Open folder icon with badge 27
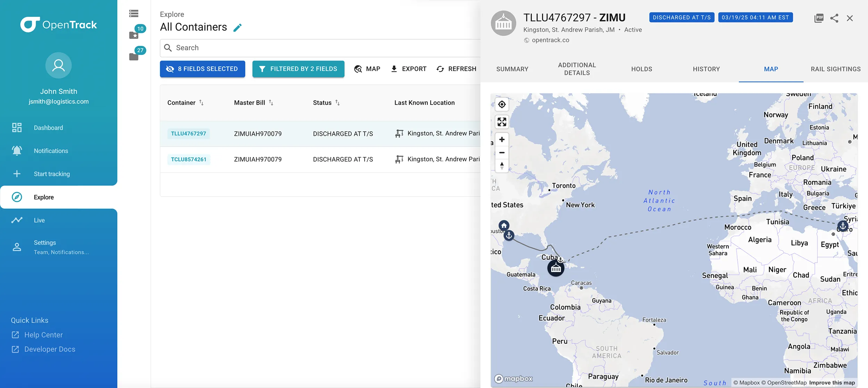Screen dimensions: 868x388 point(134,56)
